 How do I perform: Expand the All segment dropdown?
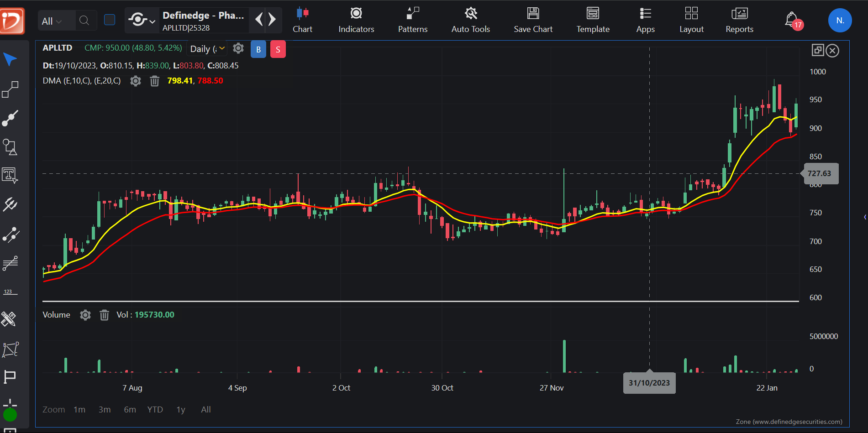pos(52,21)
